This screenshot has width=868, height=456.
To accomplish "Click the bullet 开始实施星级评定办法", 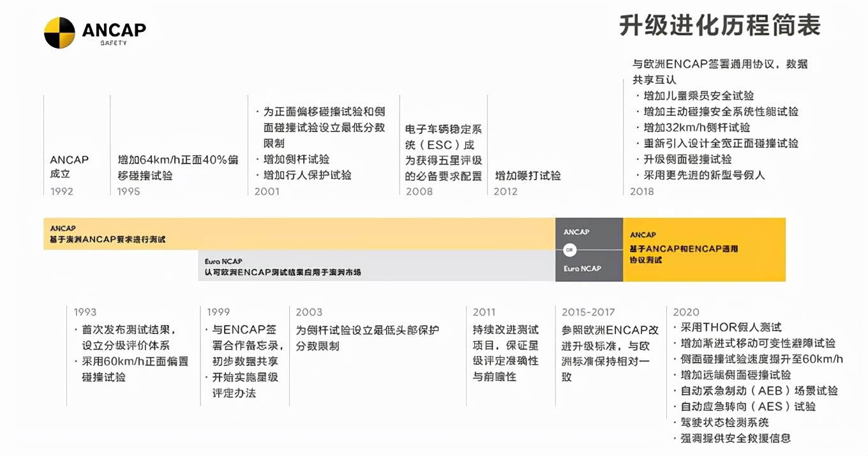I will (x=242, y=385).
